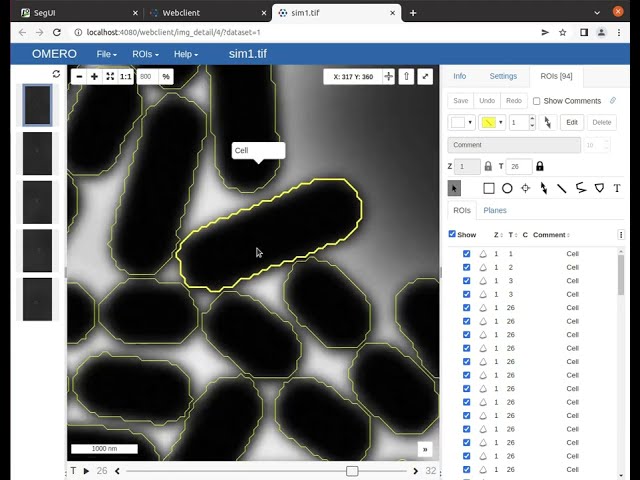Click the crosshair icon next to coordinates
The width and height of the screenshot is (640, 480).
(388, 76)
